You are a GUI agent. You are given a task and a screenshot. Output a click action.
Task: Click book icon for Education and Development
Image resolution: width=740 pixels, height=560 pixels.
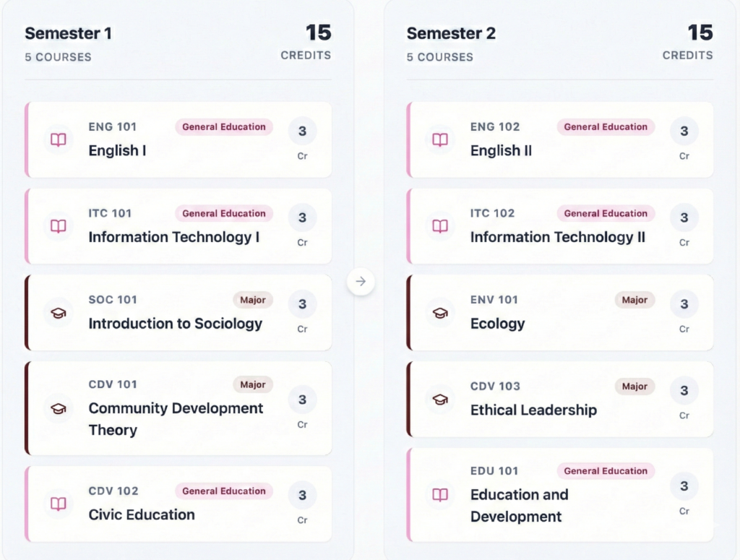(x=440, y=495)
